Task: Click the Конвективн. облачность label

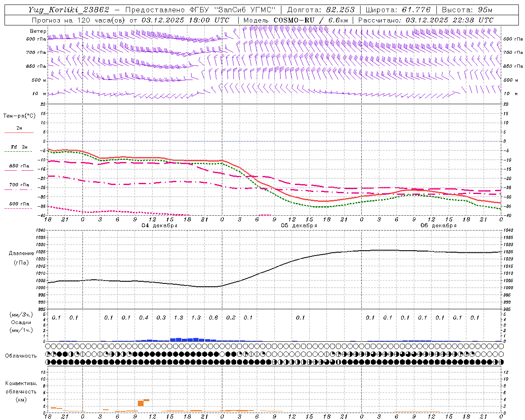Action: pos(21,388)
